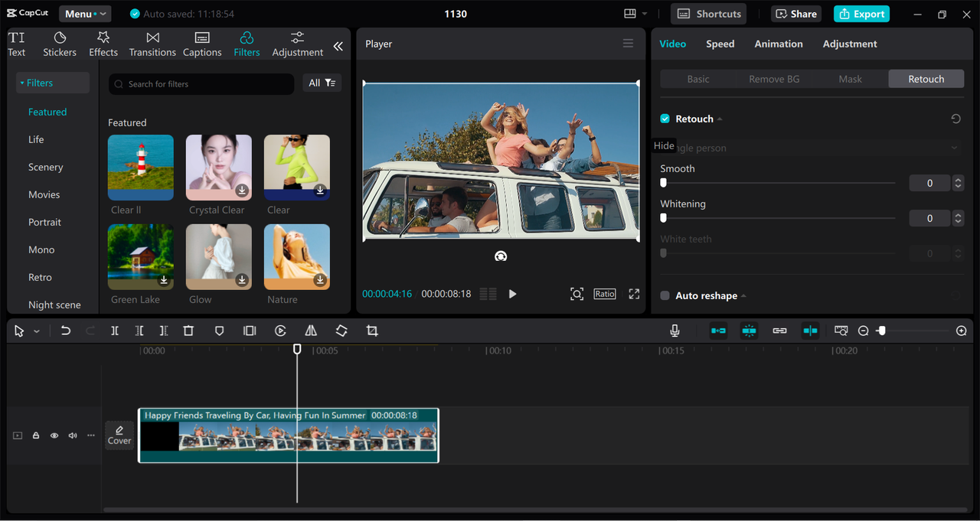Viewport: 980px width, 521px height.
Task: Open the selection tool dropdown arrow
Action: pos(37,331)
